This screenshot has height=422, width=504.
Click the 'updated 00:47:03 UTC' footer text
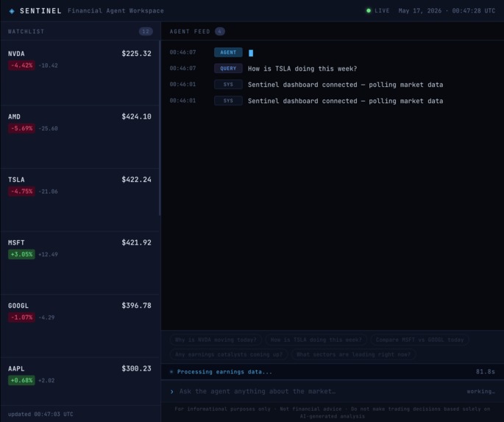coord(40,415)
